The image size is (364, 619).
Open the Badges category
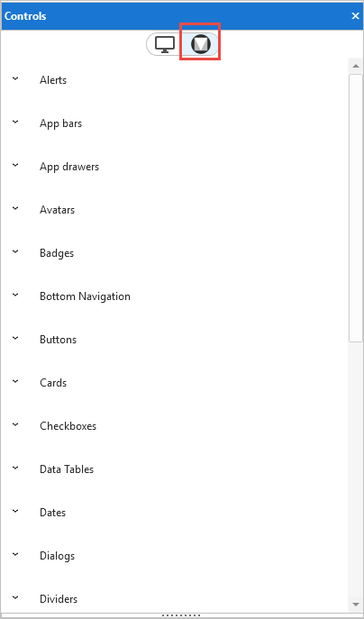(57, 253)
